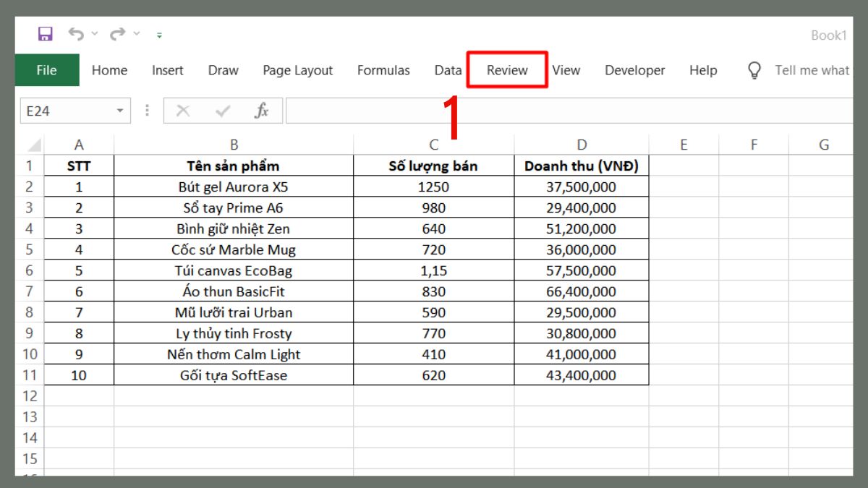The height and width of the screenshot is (488, 868).
Task: Click the Enter checkmark in formula bar
Action: (x=223, y=111)
